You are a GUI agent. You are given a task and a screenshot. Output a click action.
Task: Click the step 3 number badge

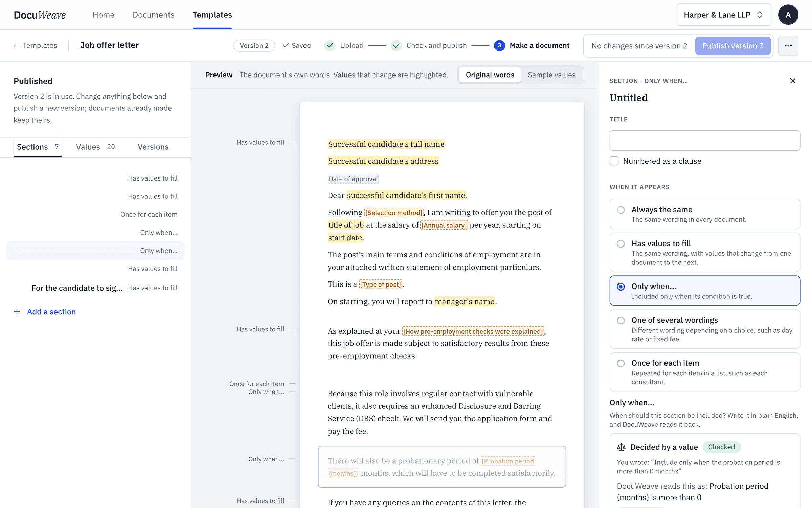pos(499,46)
